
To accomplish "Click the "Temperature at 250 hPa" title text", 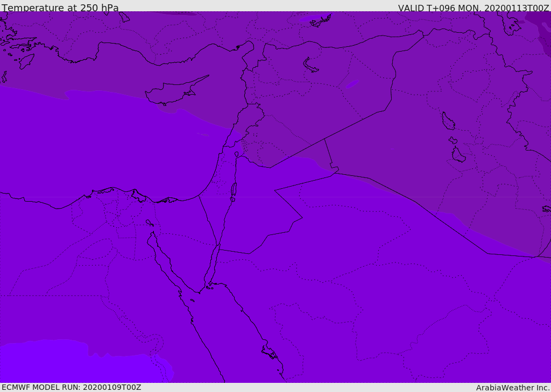I will [x=60, y=8].
